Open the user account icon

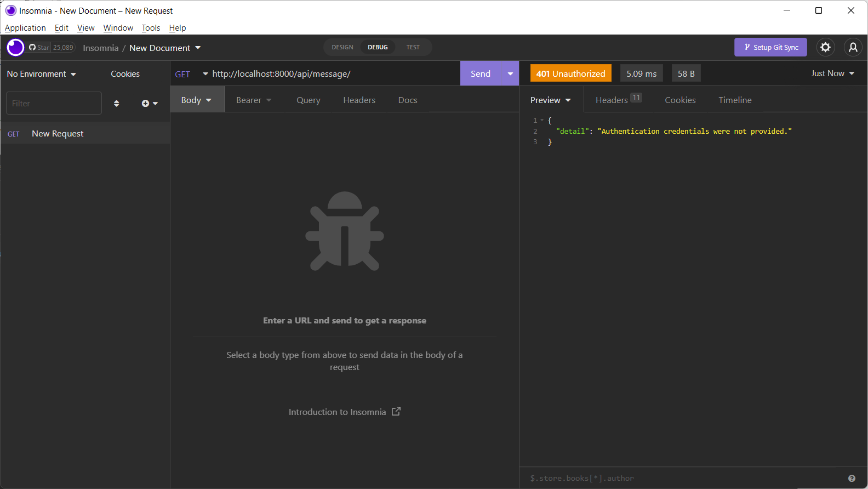point(853,47)
